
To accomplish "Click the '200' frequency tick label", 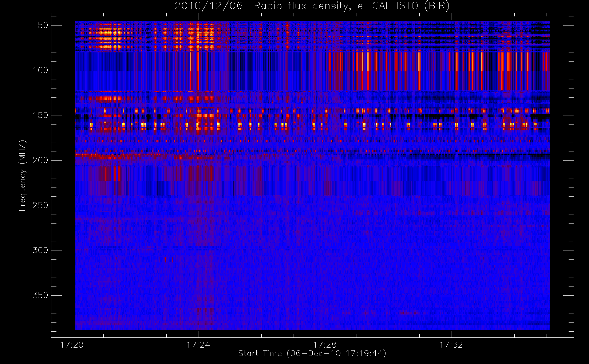I will tap(40, 160).
